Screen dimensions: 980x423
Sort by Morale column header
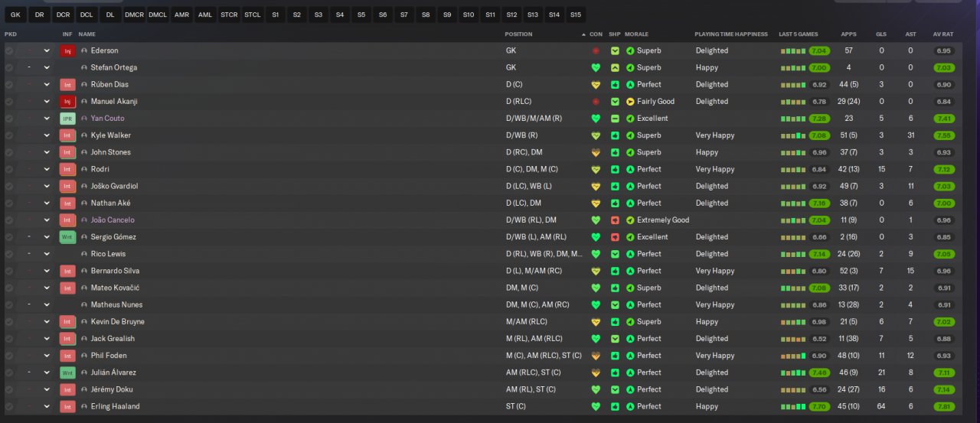[636, 34]
